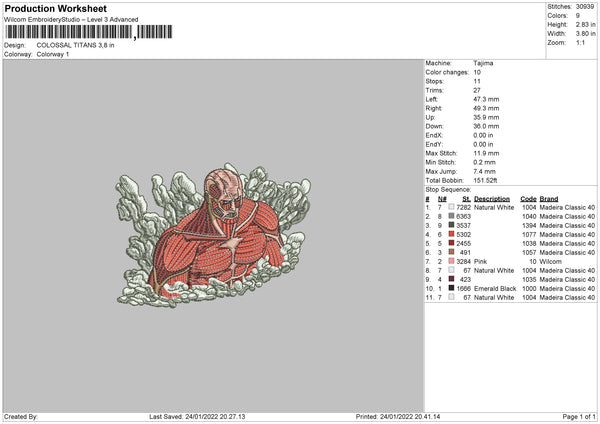Click the 'Stop Sequence:' heading
Viewport: 600px width, 424px height.
coord(448,189)
